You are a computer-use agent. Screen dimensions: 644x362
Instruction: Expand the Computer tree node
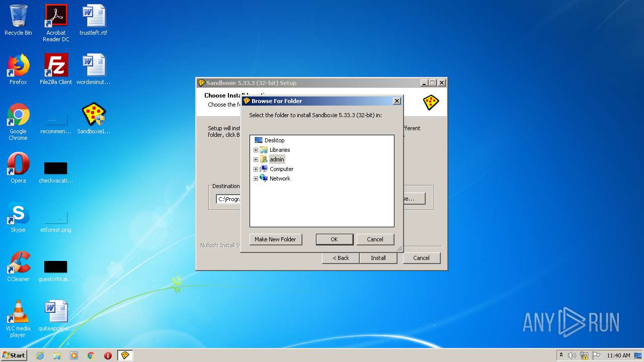[256, 169]
